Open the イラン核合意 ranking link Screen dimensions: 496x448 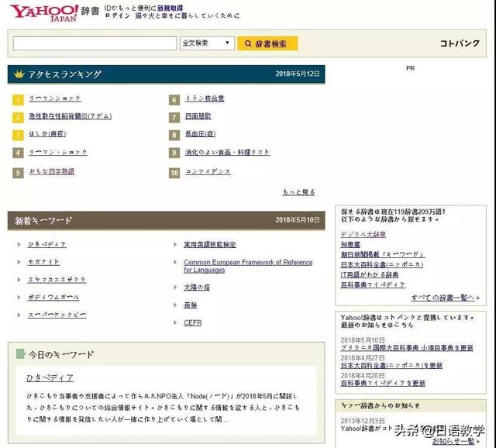tap(205, 98)
